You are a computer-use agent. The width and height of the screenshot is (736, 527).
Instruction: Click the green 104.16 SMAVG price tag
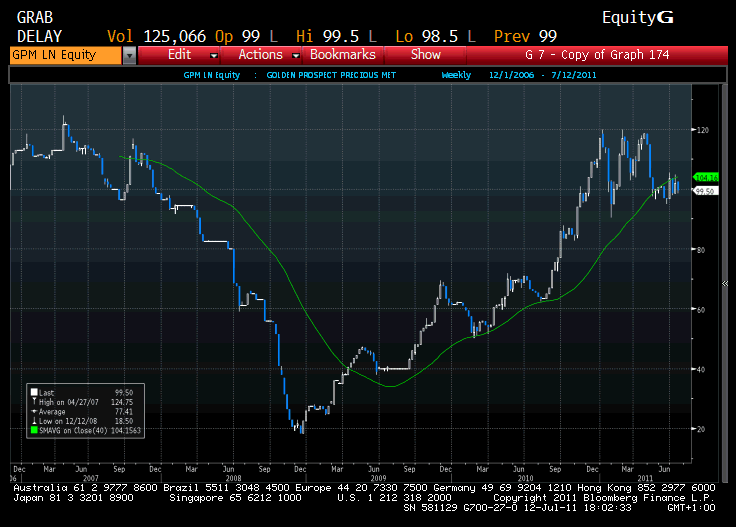pyautogui.click(x=706, y=177)
